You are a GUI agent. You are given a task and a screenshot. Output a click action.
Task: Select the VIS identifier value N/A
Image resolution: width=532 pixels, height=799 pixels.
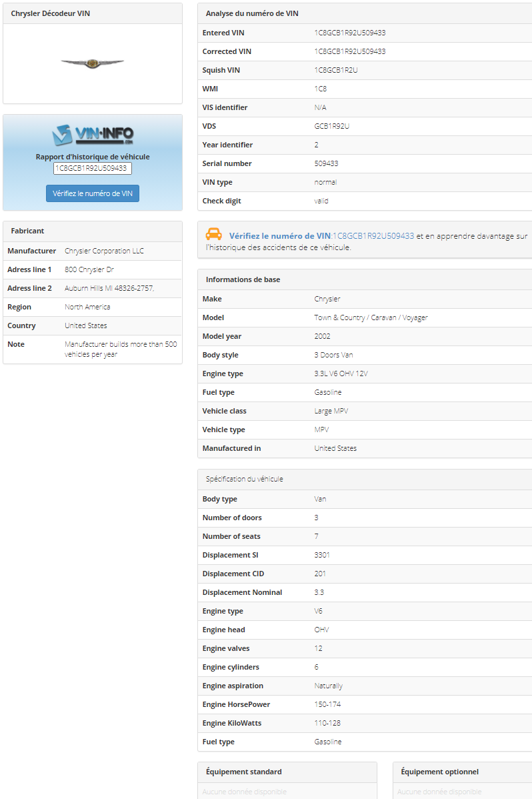321,107
